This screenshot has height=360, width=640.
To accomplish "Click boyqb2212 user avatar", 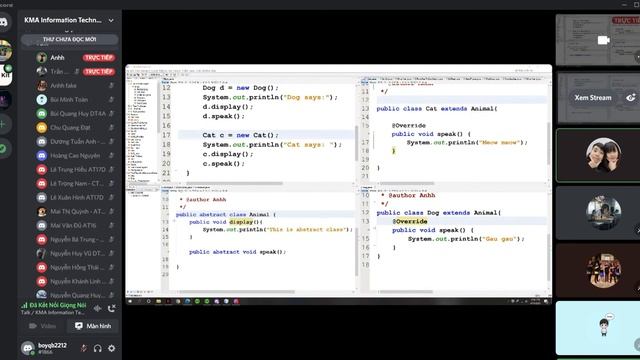I will pyautogui.click(x=27, y=348).
